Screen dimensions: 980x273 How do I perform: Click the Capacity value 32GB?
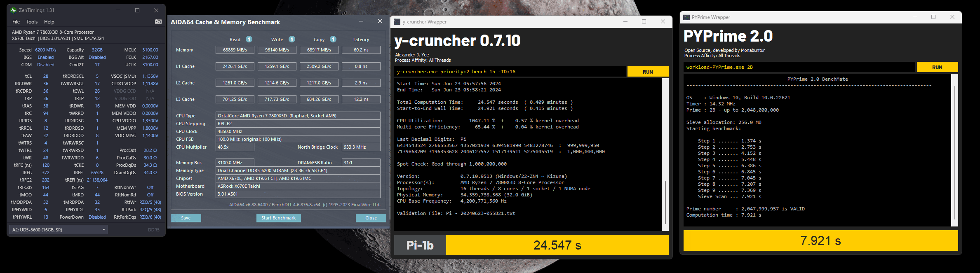pos(97,50)
